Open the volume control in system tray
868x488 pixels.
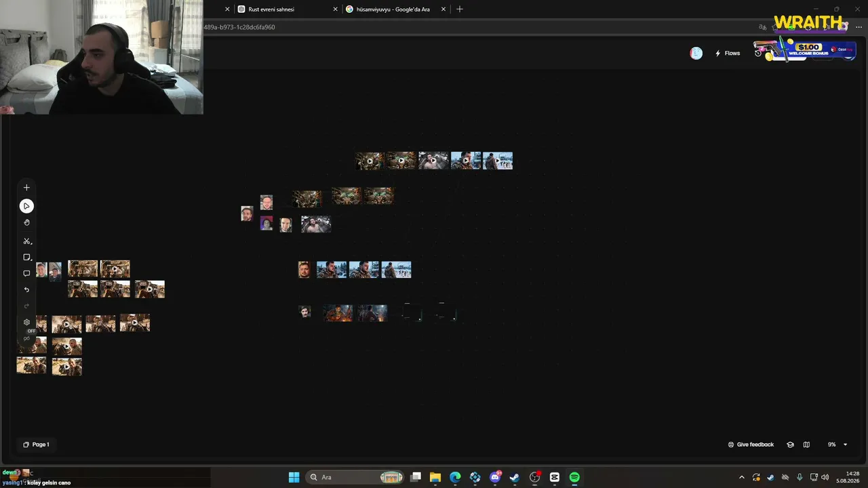click(825, 477)
